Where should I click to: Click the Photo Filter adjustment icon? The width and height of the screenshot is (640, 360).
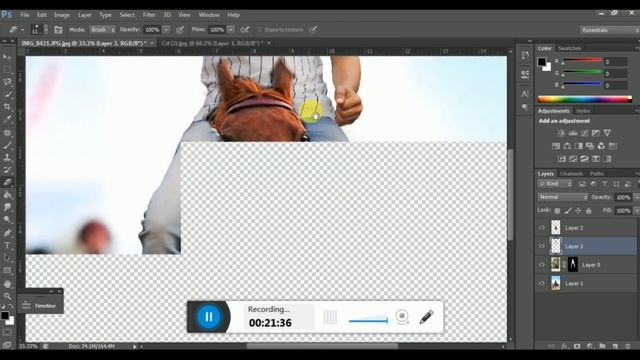point(590,146)
